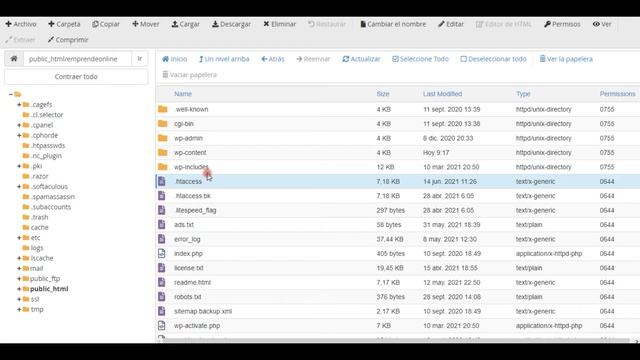Click Contraer todo button
Viewport: 640px width, 360px height.
76,77
